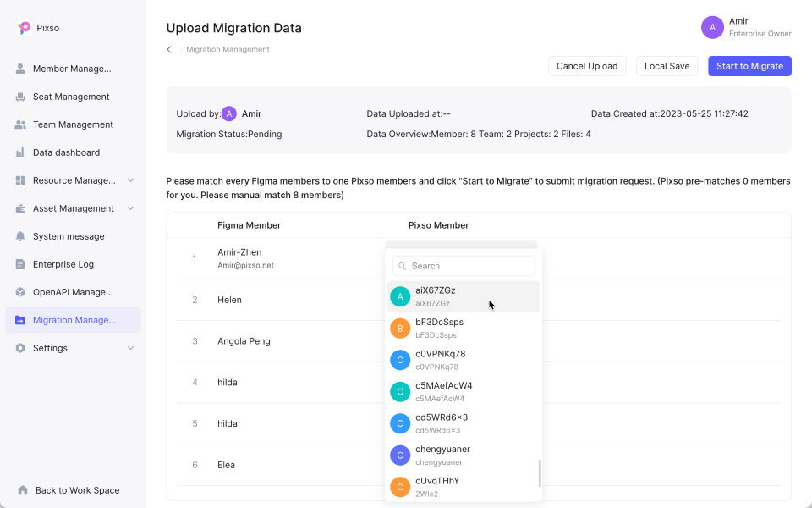
Task: Click the blue avatar of c0VPNKq78
Action: pos(400,360)
